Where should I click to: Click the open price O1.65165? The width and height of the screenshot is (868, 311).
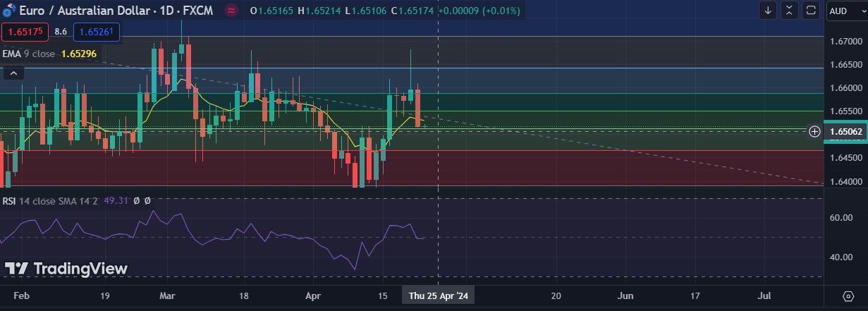coord(272,11)
